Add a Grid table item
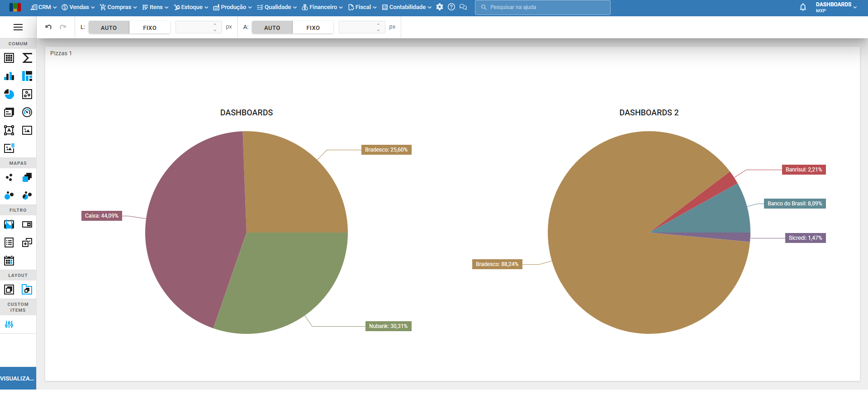 coord(9,58)
